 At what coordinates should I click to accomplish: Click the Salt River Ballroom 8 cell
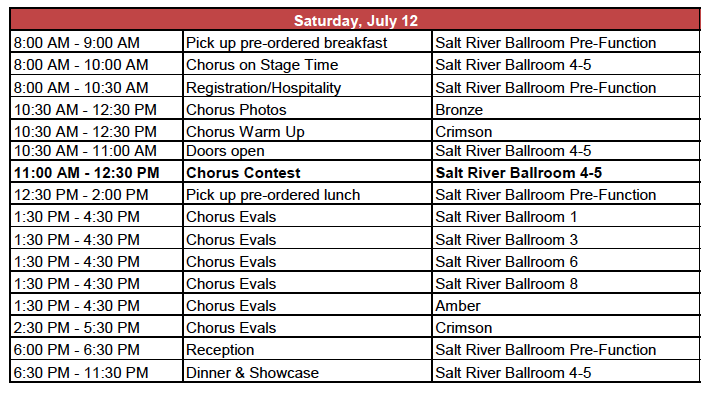(566, 283)
